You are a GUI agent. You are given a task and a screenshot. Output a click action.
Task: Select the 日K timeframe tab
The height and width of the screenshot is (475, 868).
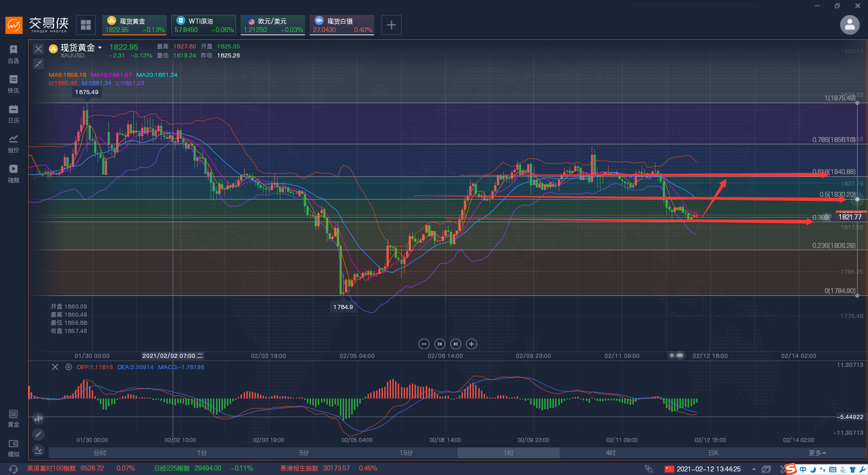click(713, 453)
